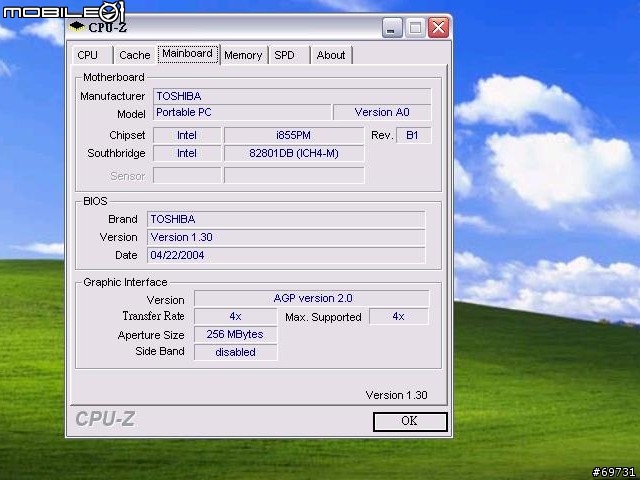Click the southbridge value '82801DB (ICH4-M)'
The image size is (640, 480).
[293, 153]
